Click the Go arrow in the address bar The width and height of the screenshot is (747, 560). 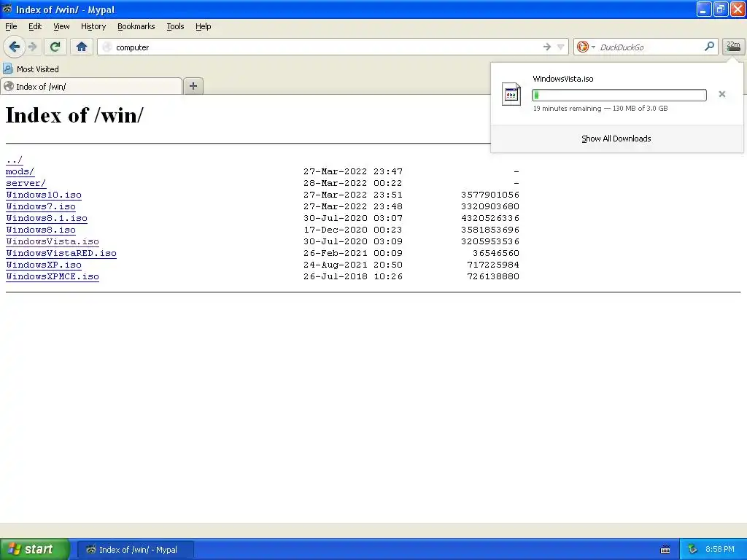[x=547, y=47]
